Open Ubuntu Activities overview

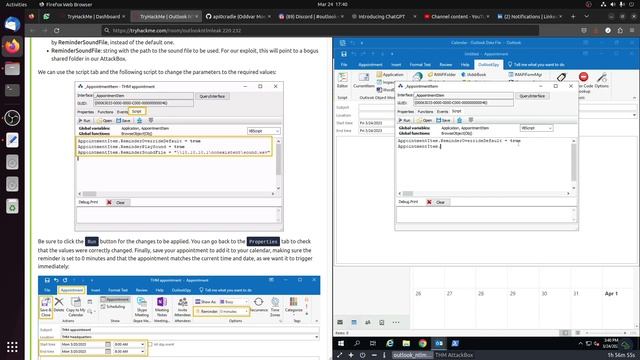click(16, 4)
